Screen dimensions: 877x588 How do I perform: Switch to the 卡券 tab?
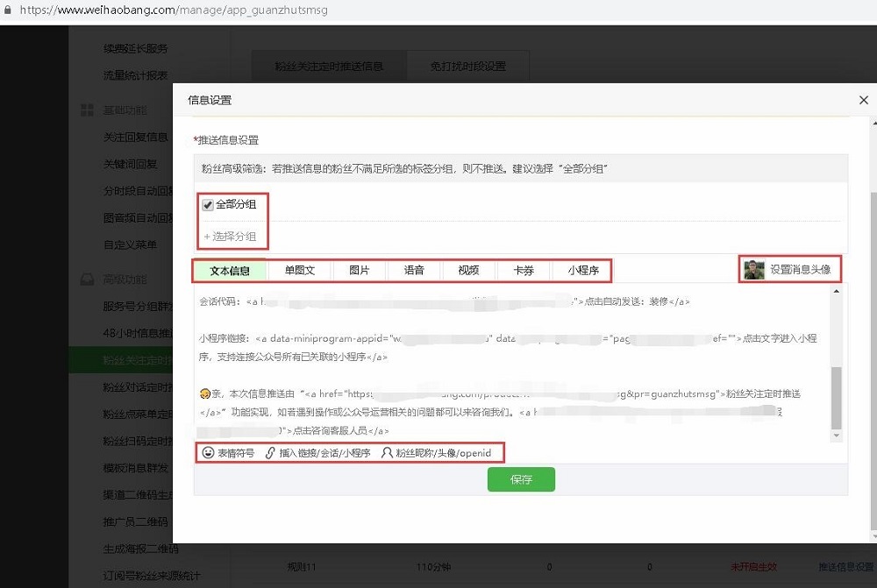pos(524,271)
